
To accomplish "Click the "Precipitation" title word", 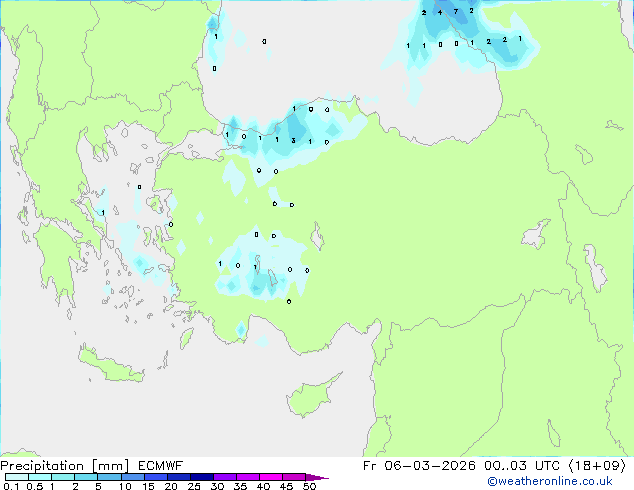I will coord(42,466).
